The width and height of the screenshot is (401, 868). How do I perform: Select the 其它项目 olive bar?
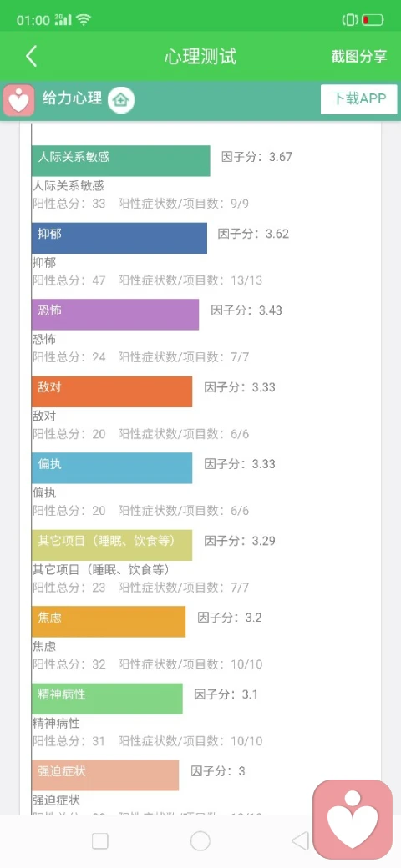(x=112, y=545)
